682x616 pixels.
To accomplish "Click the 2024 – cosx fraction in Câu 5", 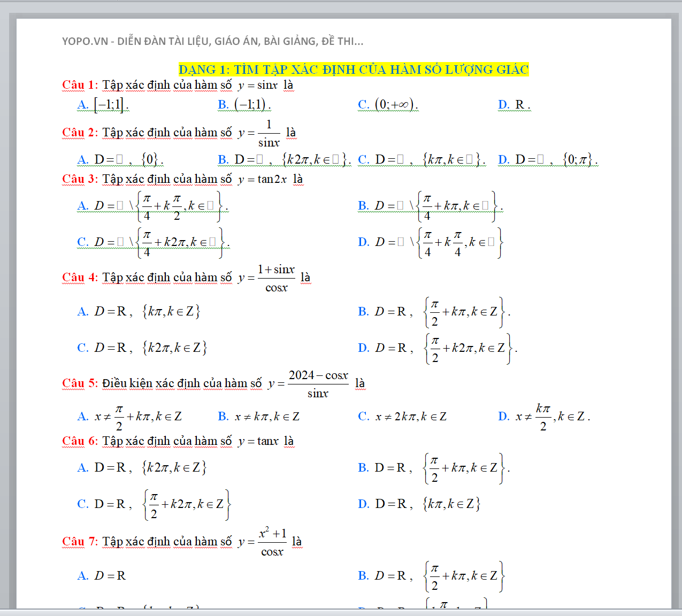I will point(318,384).
